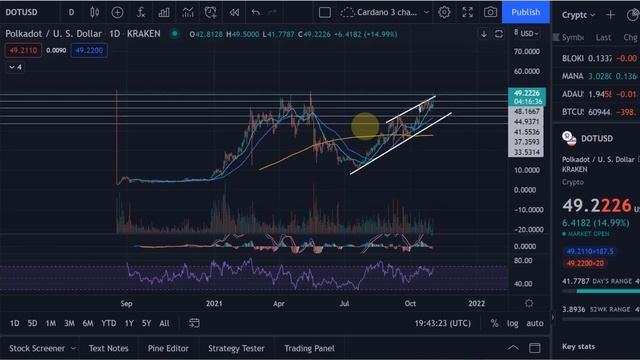Set the chart range to 5D
The image size is (640, 360).
tap(32, 323)
